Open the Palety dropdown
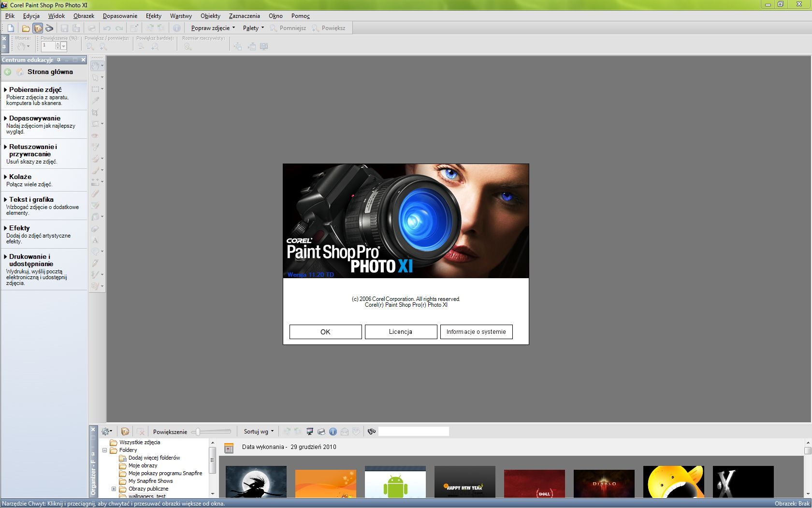812x508 pixels. pyautogui.click(x=253, y=28)
